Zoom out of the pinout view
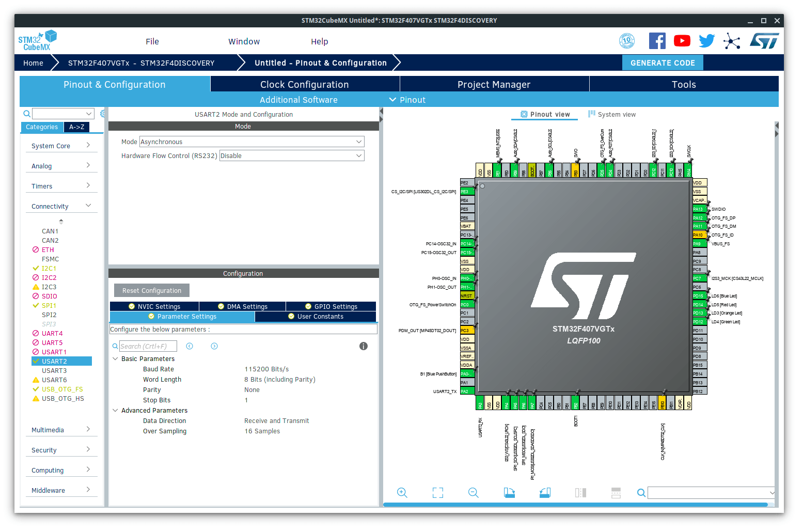This screenshot has width=803, height=532. point(473,493)
